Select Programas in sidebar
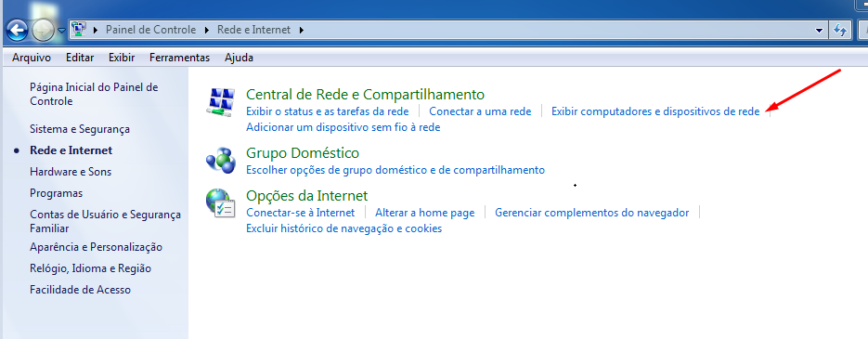This screenshot has width=868, height=339. coord(56,193)
